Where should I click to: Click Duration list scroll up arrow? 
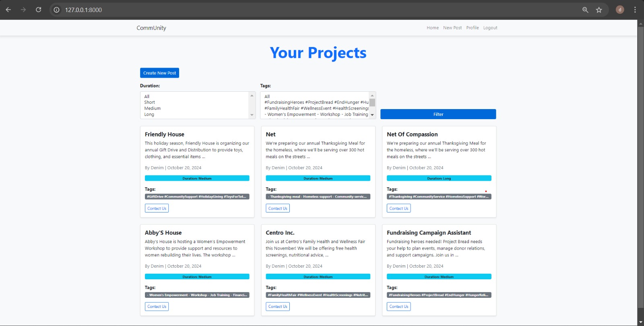pyautogui.click(x=252, y=95)
